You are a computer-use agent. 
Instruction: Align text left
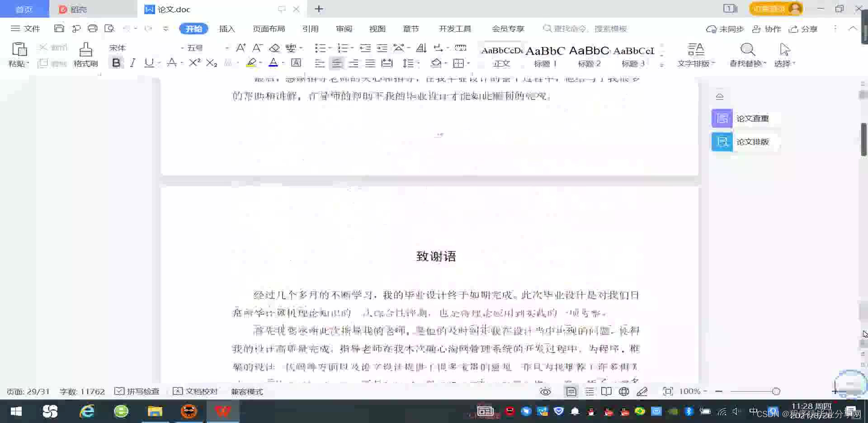(320, 63)
